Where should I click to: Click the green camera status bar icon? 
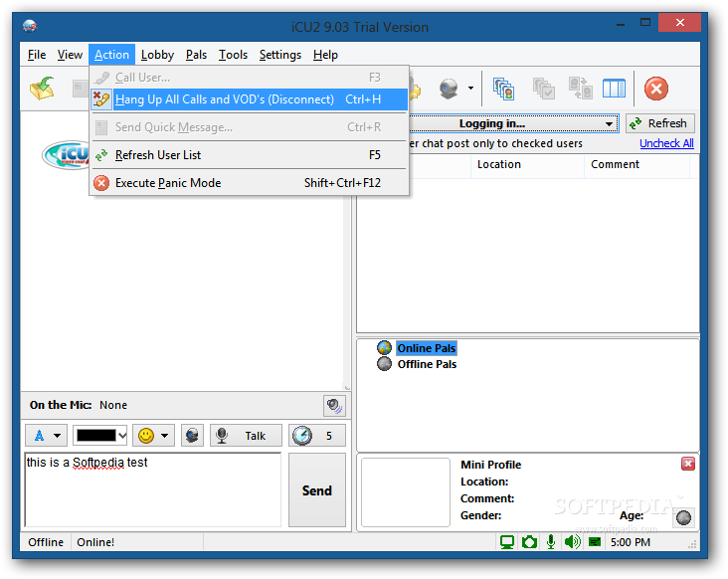point(529,542)
